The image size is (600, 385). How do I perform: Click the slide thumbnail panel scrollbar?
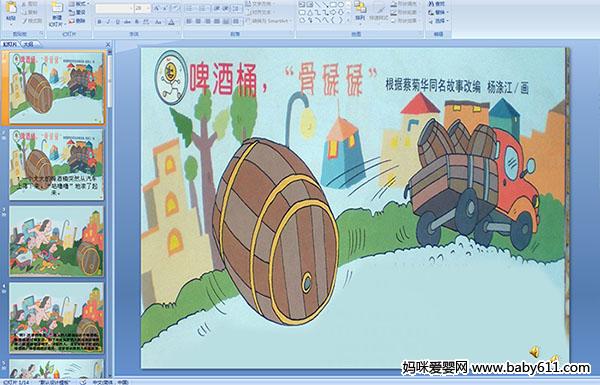tap(110, 213)
